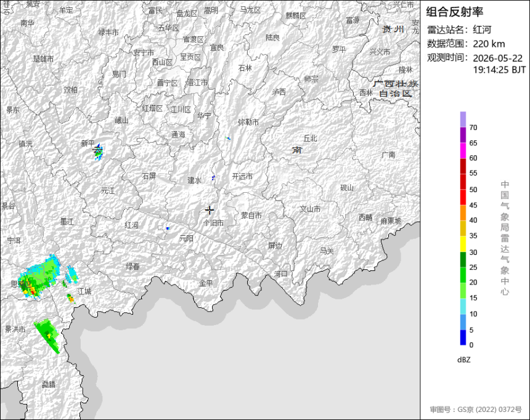This screenshot has height=420, width=530.
Task: Click the 马关 map label
Action: click(x=327, y=251)
